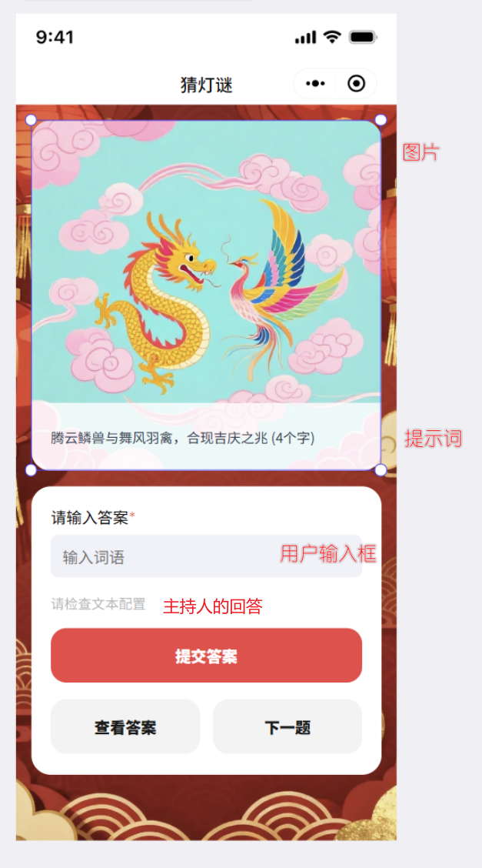This screenshot has width=482, height=868.
Task: Grab the bottom-right selection handle
Action: (x=381, y=470)
